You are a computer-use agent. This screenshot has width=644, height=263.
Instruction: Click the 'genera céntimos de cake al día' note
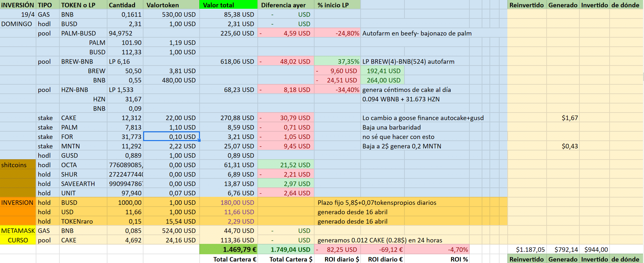tap(406, 90)
